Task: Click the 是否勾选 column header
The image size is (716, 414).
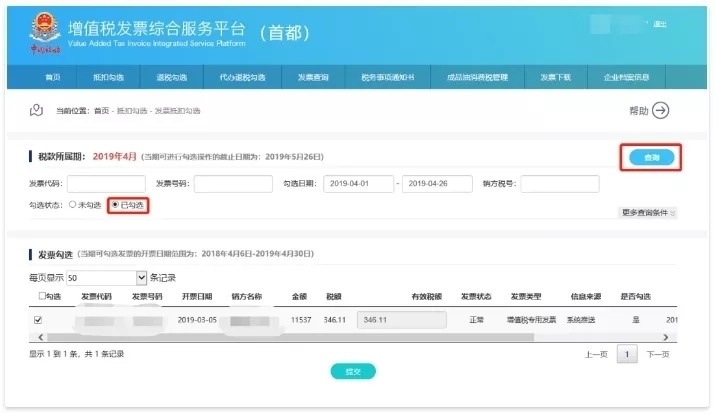Action: (636, 297)
